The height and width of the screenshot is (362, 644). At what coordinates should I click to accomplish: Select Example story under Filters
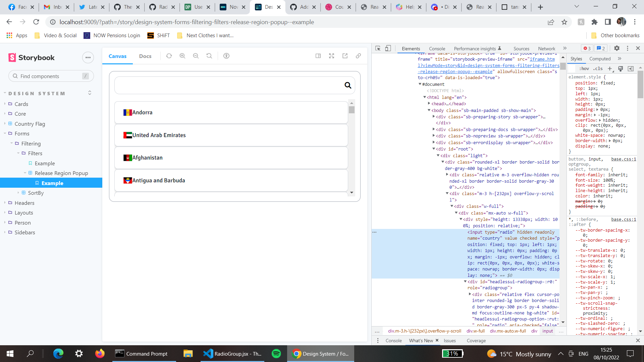tap(45, 164)
